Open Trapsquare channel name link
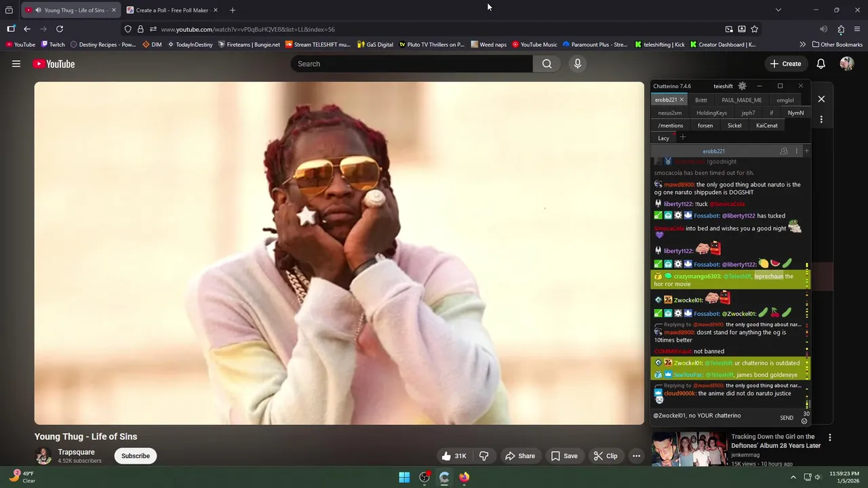868x488 pixels. pyautogui.click(x=76, y=452)
